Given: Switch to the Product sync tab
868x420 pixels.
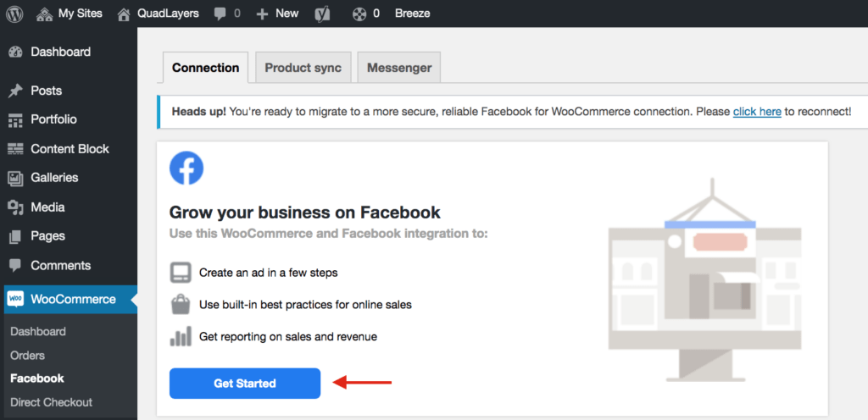Looking at the screenshot, I should coord(303,68).
